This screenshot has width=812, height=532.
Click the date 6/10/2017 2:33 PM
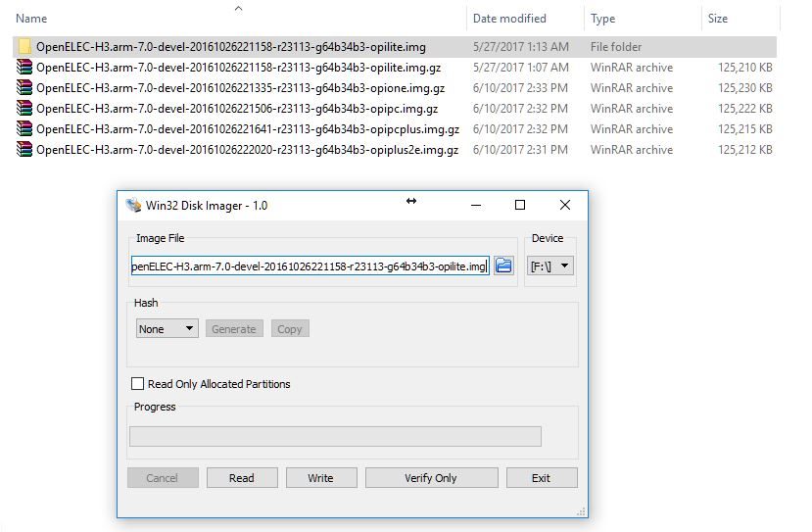click(520, 88)
